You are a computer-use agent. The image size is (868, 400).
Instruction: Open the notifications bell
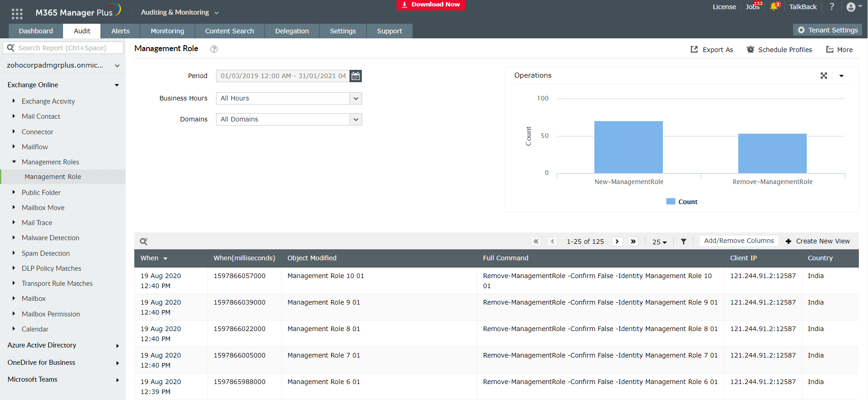click(x=774, y=6)
